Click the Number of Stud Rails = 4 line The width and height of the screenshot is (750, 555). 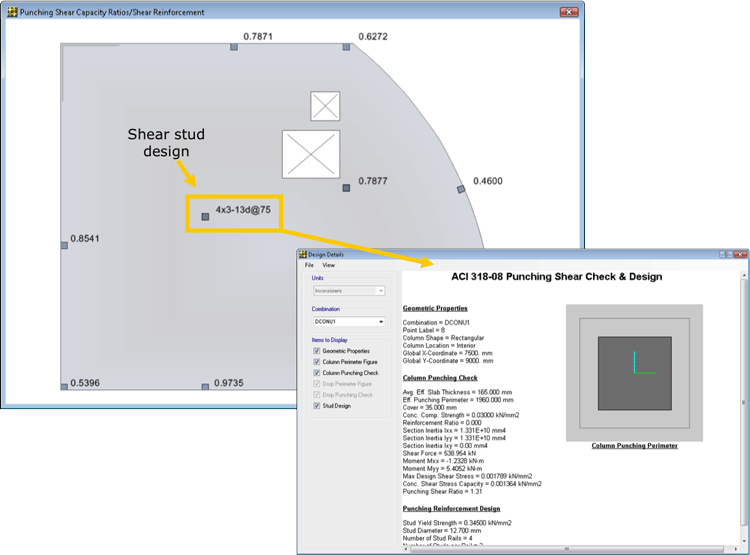coord(437,538)
